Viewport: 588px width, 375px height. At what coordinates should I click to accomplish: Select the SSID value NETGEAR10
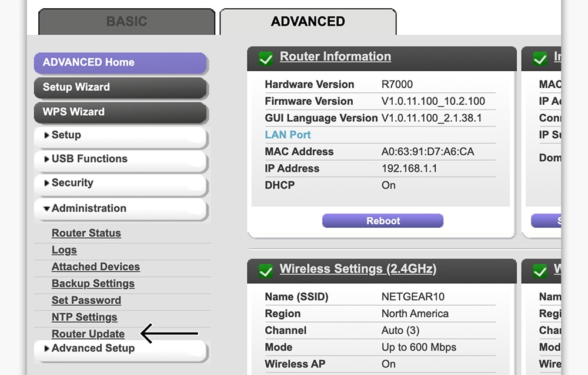413,297
